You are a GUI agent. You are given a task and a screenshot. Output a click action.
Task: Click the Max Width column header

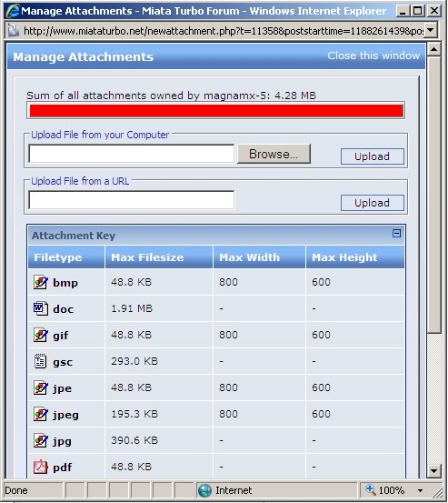pos(259,257)
